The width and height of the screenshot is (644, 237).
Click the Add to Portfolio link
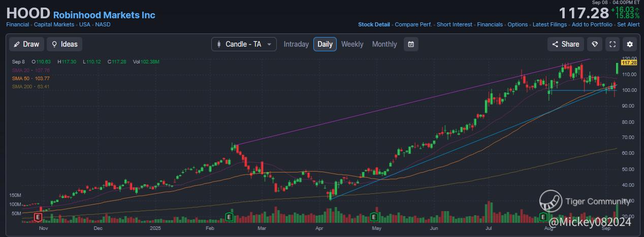(x=592, y=24)
